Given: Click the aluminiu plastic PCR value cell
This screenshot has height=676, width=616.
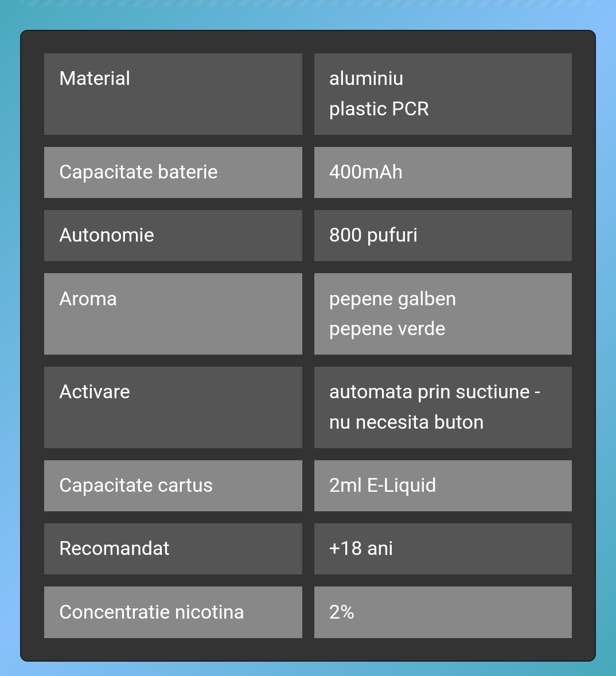Looking at the screenshot, I should coord(443,94).
